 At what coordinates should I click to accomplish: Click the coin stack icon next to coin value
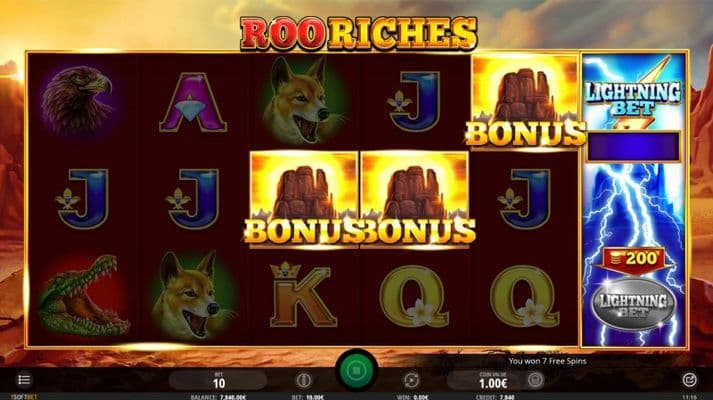(x=535, y=380)
